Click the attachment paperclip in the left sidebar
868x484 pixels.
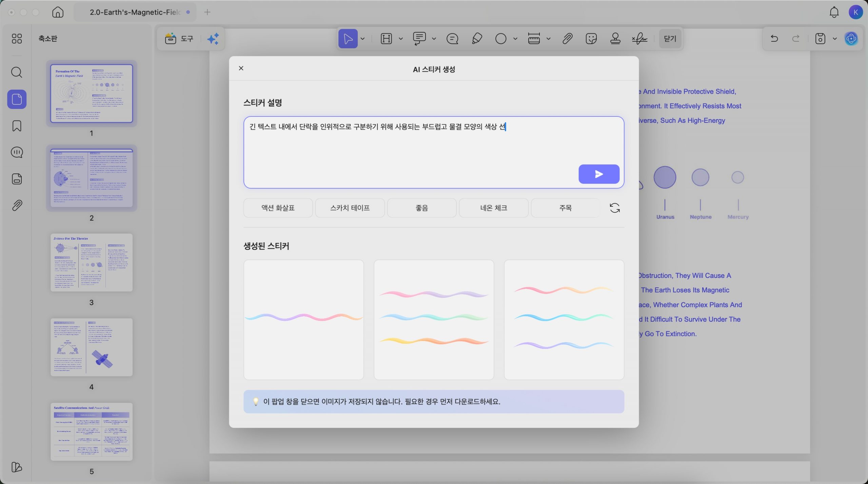click(17, 205)
